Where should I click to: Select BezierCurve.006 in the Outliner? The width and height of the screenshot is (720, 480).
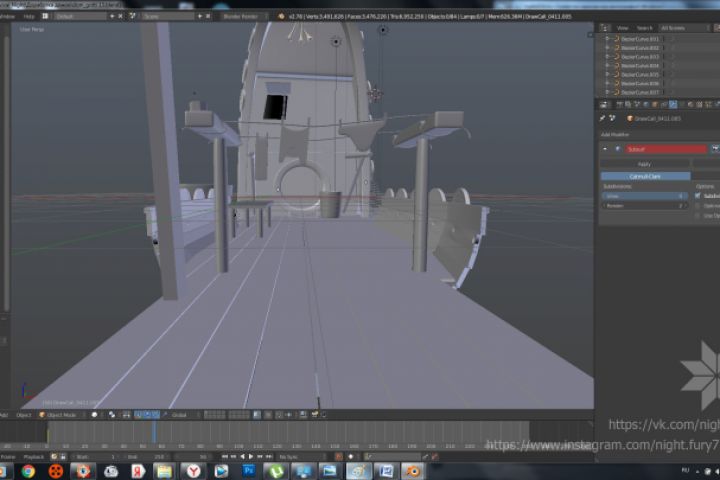click(640, 83)
